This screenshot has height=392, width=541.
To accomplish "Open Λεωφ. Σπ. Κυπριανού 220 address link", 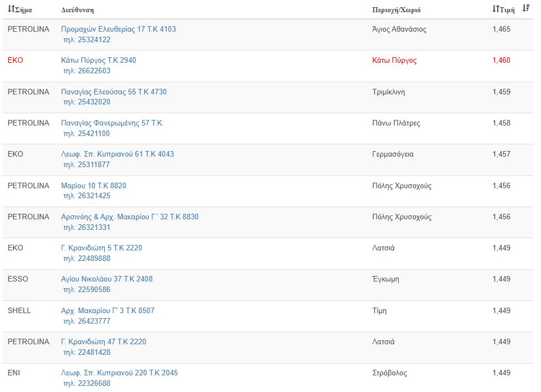I will (119, 373).
